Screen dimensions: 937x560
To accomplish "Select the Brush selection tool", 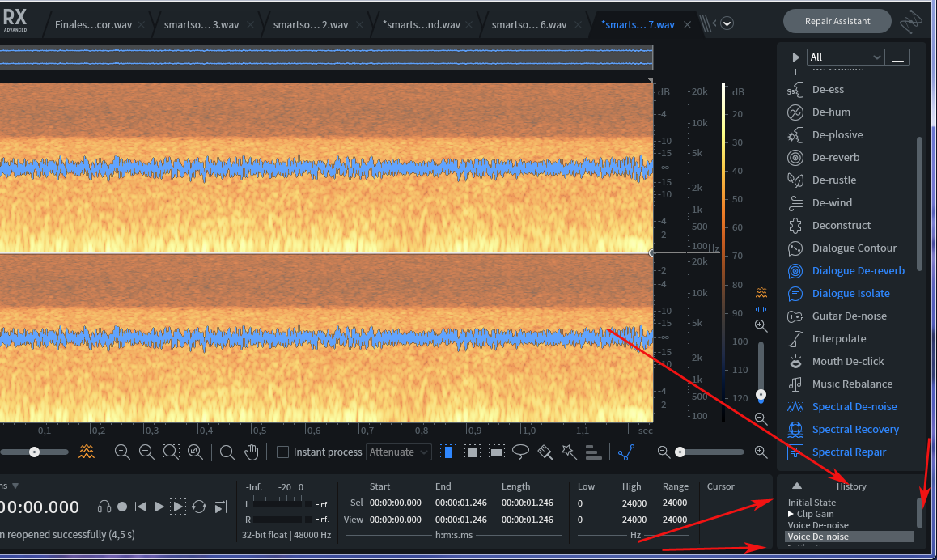I will click(x=545, y=452).
